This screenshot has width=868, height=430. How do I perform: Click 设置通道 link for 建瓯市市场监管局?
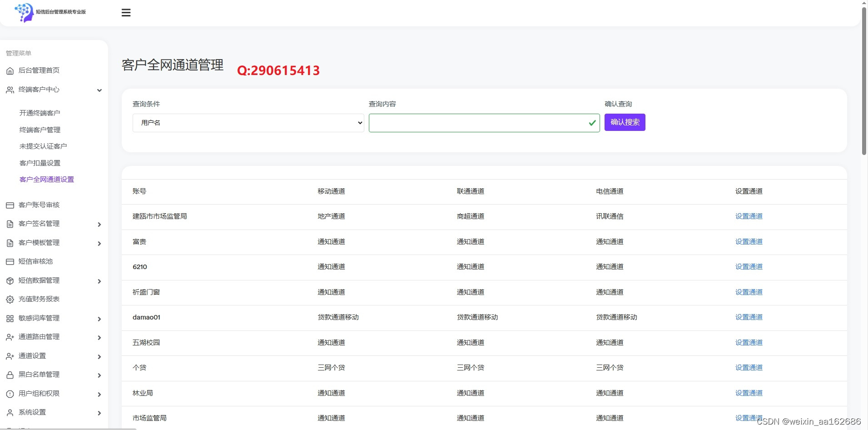749,216
